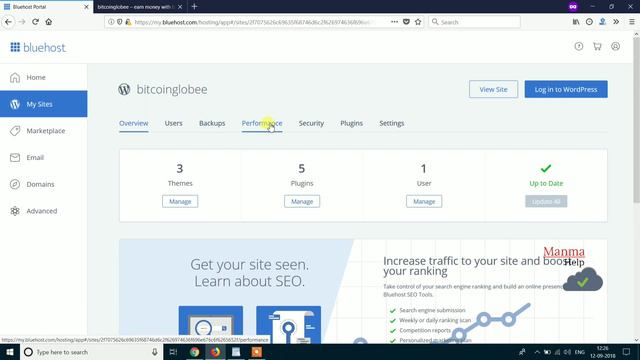This screenshot has width=640, height=360.
Task: Click the site information icon in address bar
Action: [111, 22]
